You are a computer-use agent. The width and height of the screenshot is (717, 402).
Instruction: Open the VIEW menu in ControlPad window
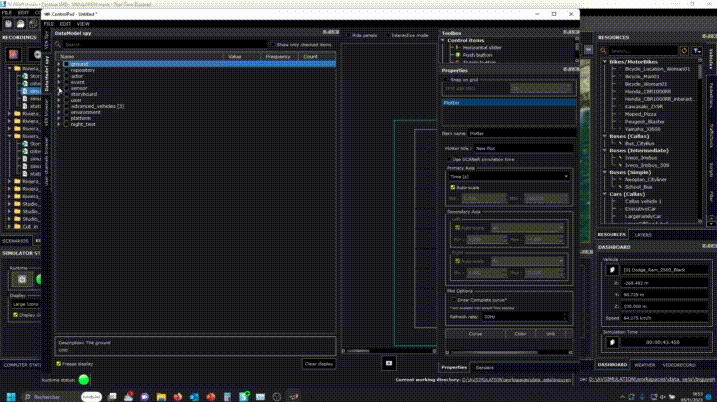pos(83,24)
